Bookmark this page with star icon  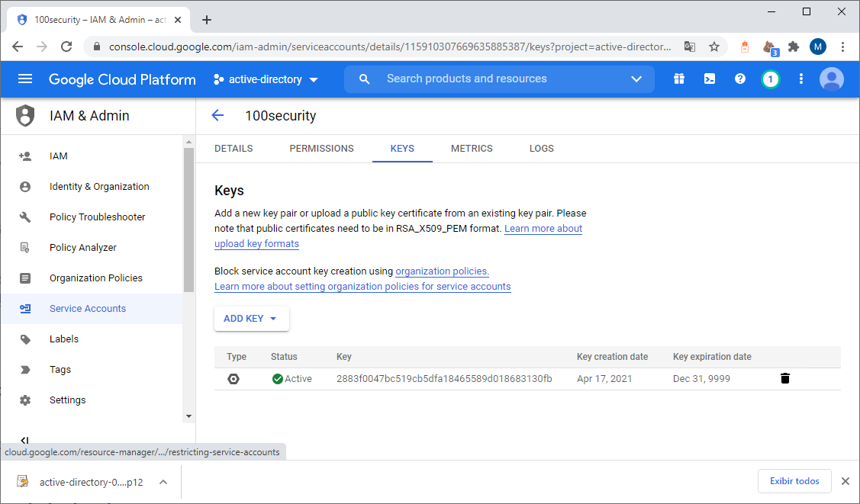coord(714,47)
